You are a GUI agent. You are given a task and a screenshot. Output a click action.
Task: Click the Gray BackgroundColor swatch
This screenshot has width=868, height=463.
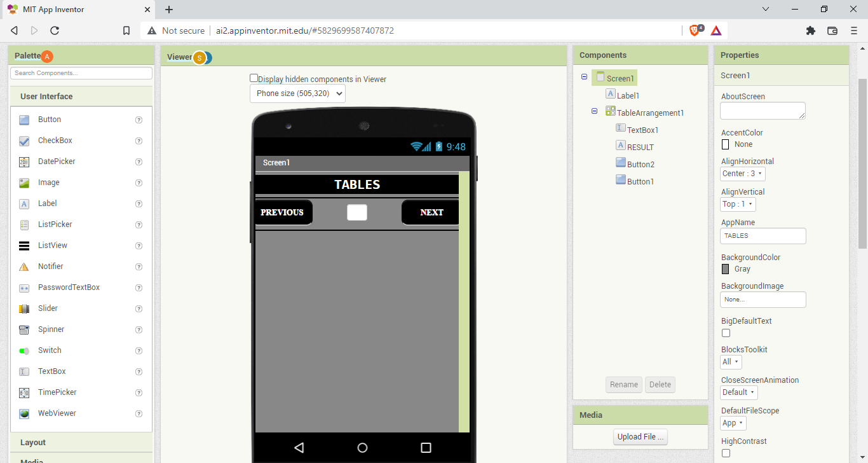click(x=726, y=269)
